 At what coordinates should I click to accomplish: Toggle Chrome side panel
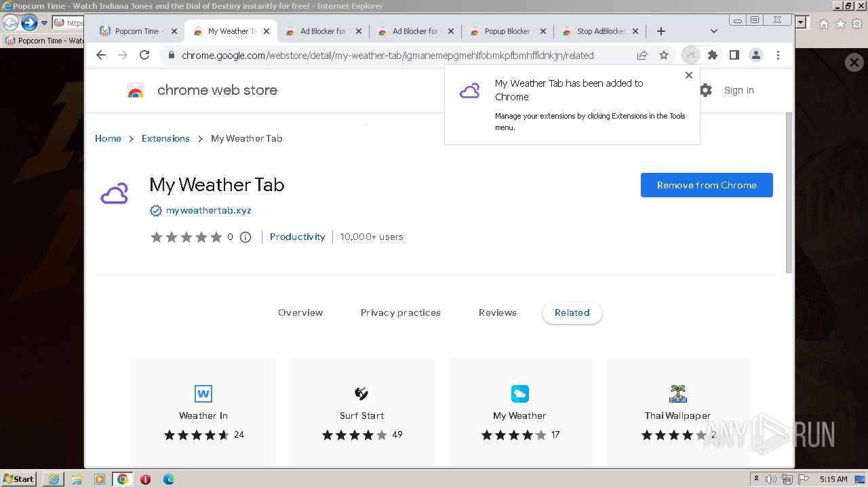pos(734,56)
